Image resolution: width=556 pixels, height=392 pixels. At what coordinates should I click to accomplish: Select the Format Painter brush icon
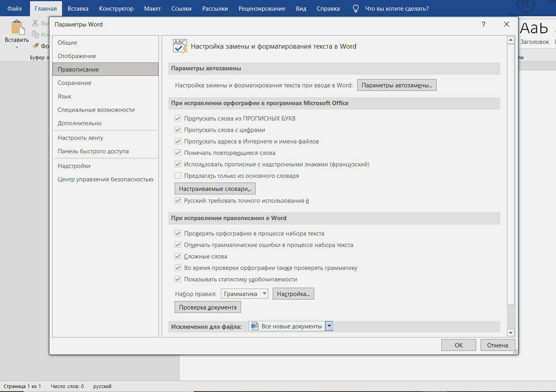pyautogui.click(x=36, y=46)
